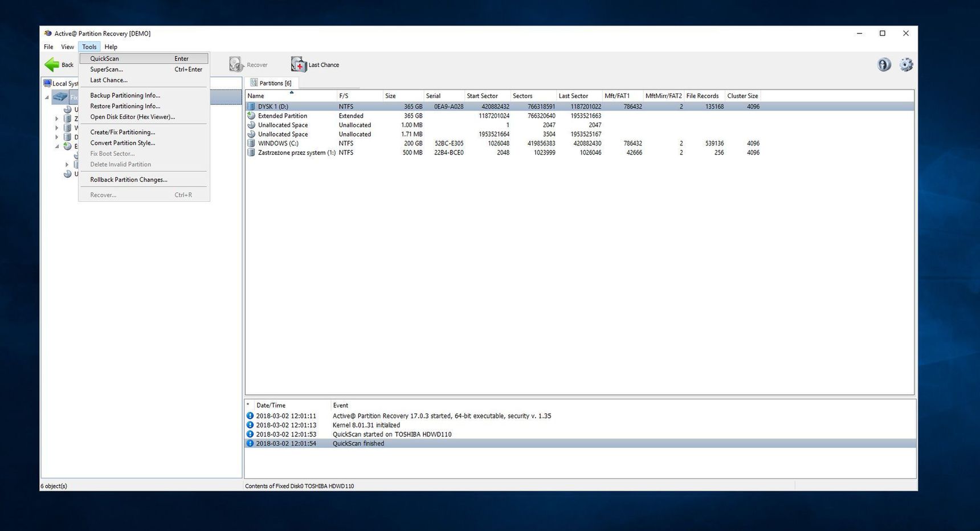Viewport: 980px width, 531px height.
Task: Select extended partition icon beside letter E
Action: tap(68, 146)
